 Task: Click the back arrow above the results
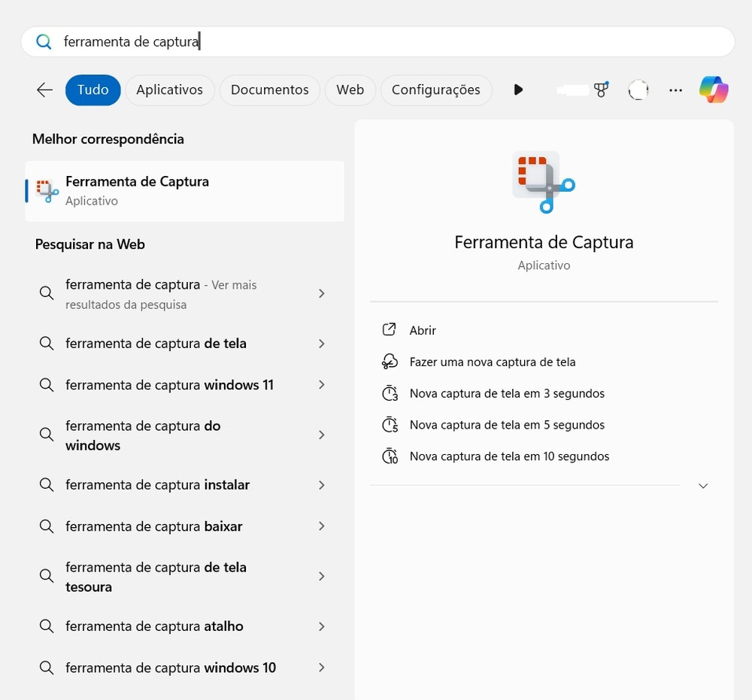click(44, 89)
